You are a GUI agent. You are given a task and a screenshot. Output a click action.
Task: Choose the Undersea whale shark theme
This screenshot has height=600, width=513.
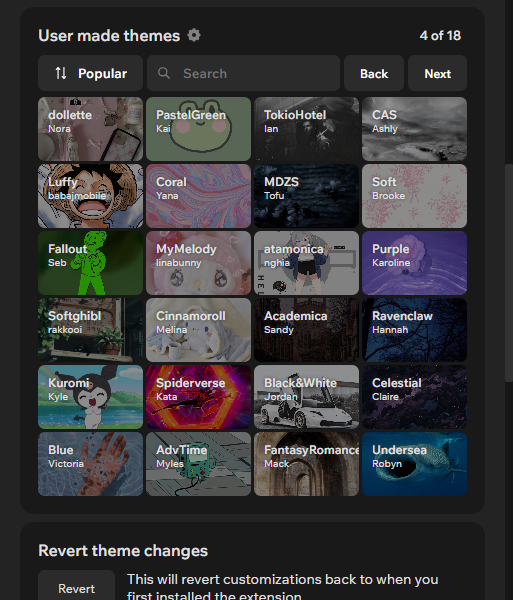coord(414,464)
